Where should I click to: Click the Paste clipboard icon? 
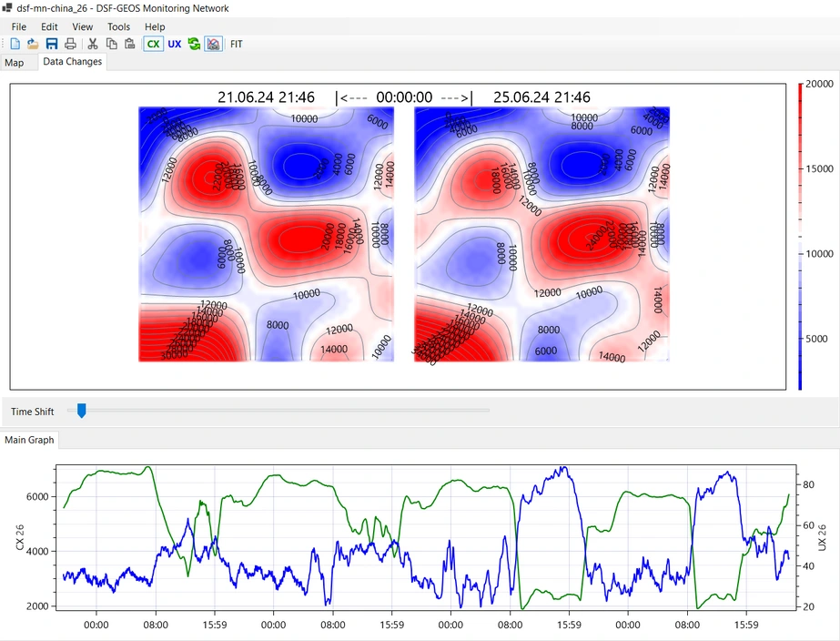129,44
